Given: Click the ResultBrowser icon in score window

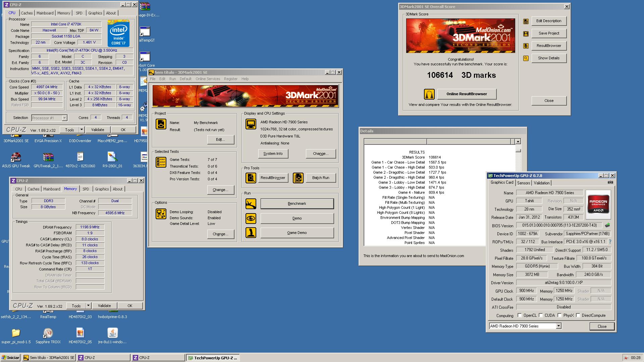Looking at the screenshot, I should tap(526, 46).
